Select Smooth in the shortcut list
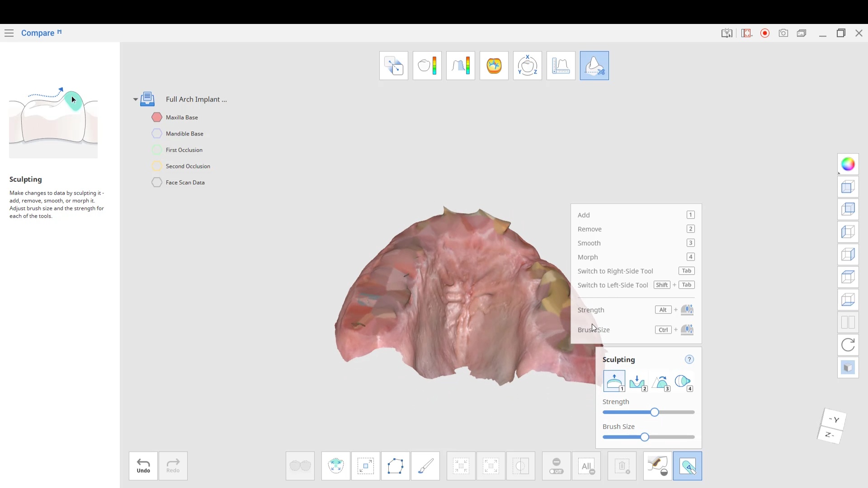Image resolution: width=868 pixels, height=488 pixels. click(x=589, y=243)
